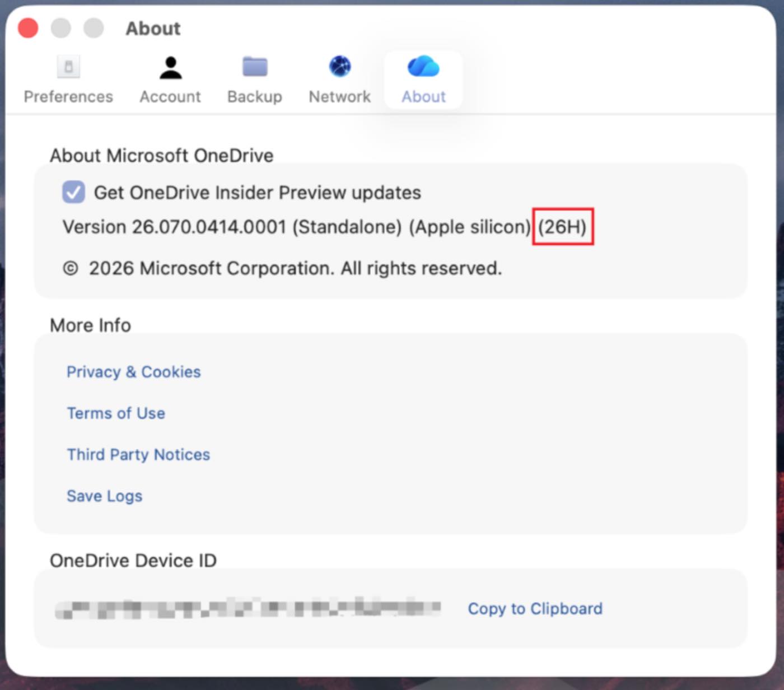Click the About Microsoft OneDrive heading

pyautogui.click(x=162, y=155)
